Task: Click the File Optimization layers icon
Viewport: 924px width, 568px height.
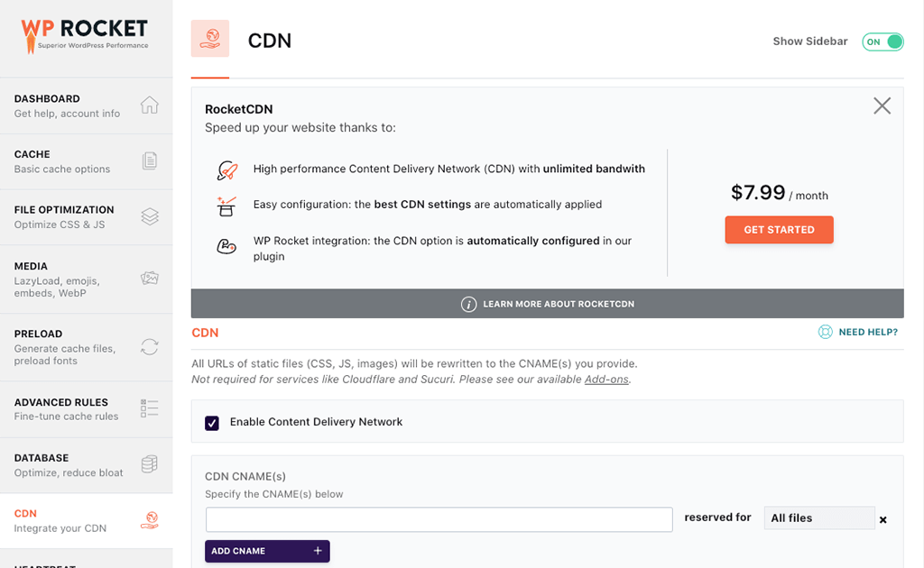Action: point(149,216)
